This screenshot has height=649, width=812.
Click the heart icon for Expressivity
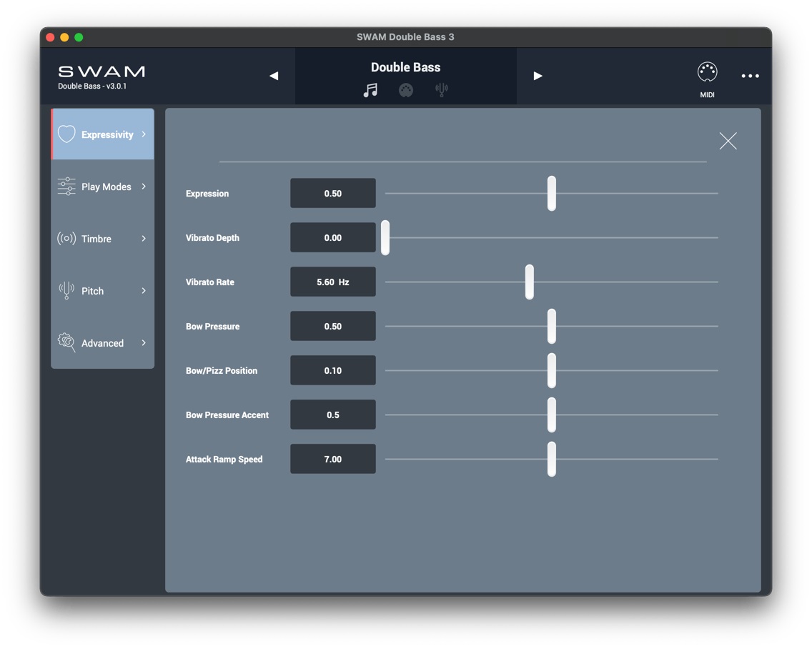(x=66, y=134)
